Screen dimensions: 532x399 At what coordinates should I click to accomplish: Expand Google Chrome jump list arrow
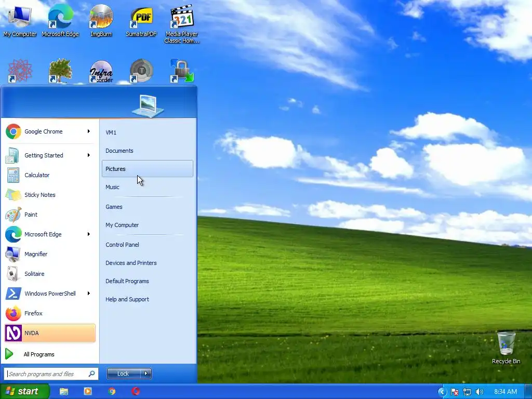point(89,131)
